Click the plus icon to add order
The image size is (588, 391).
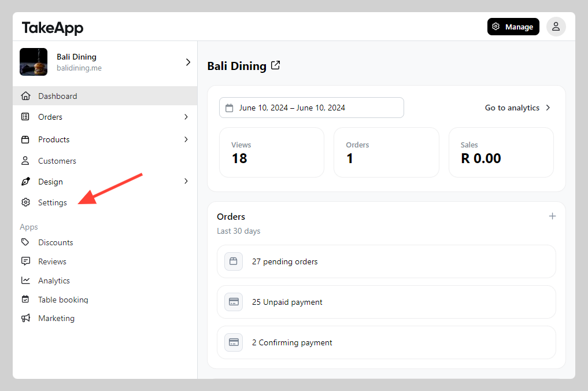tap(552, 216)
